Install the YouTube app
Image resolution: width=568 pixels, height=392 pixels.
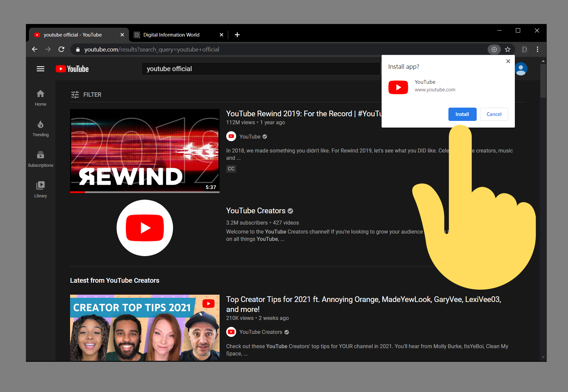click(462, 114)
